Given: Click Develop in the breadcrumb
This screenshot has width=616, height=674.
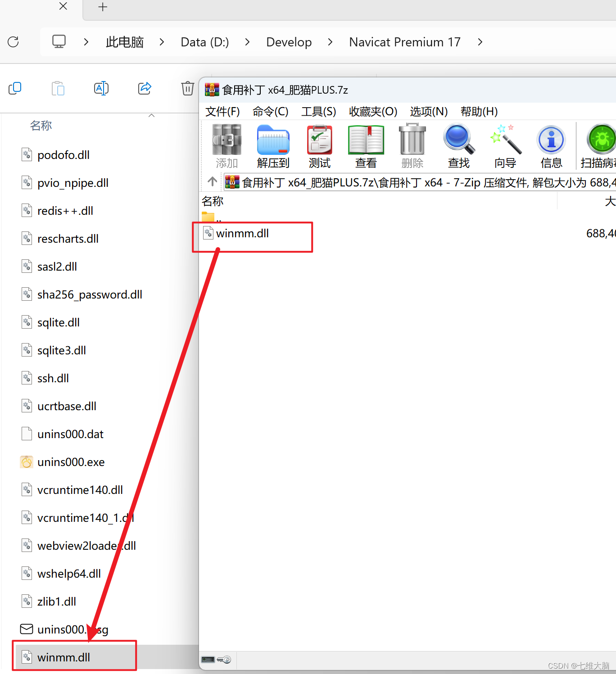Looking at the screenshot, I should point(289,42).
